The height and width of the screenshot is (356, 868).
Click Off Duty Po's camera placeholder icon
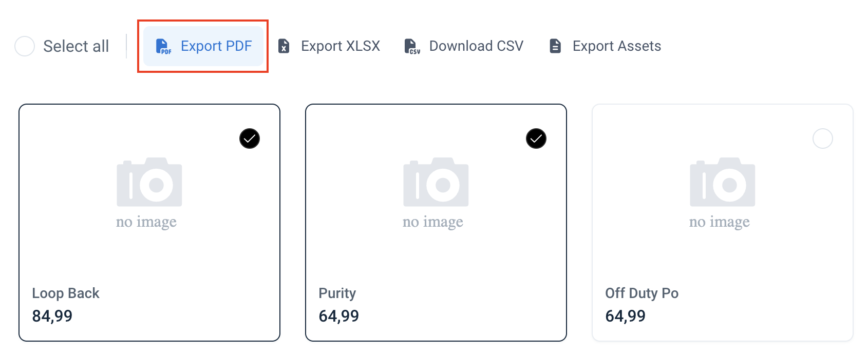[722, 182]
